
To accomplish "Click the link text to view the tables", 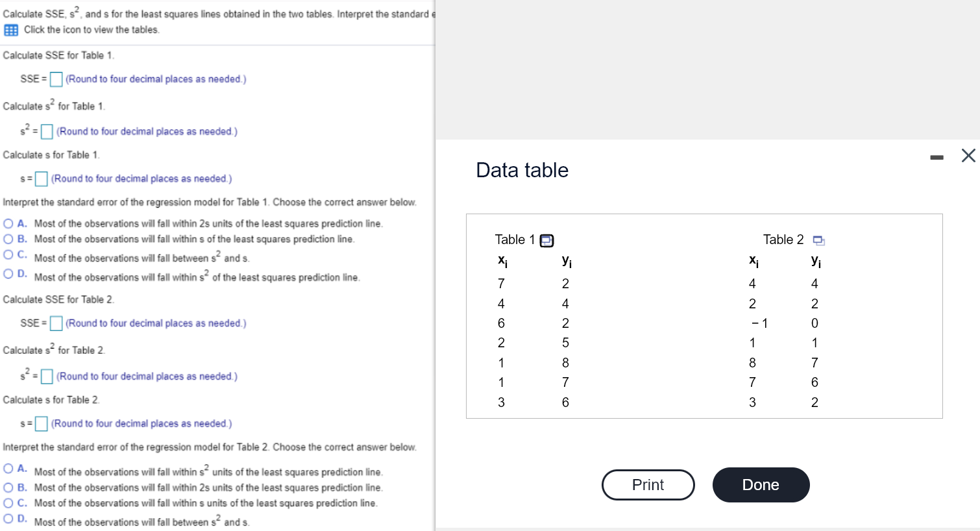I will click(x=92, y=30).
